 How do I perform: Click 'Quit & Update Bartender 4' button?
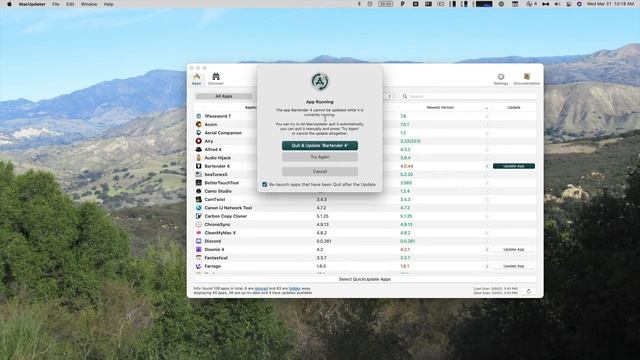pos(320,145)
